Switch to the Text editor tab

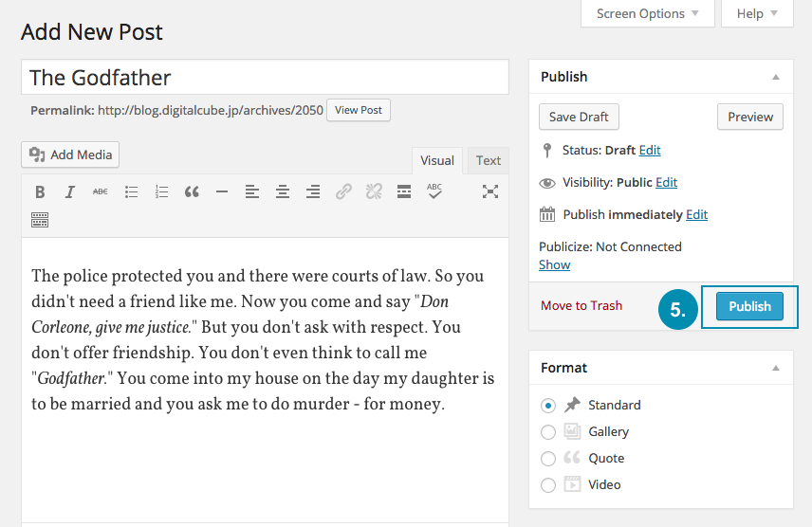pos(489,160)
